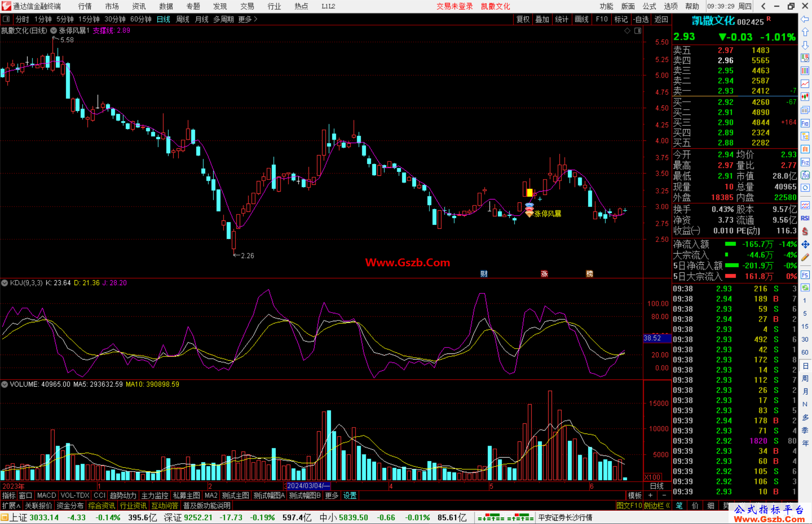Click the 财 marker icon on chart
The image size is (812, 524).
[484, 274]
